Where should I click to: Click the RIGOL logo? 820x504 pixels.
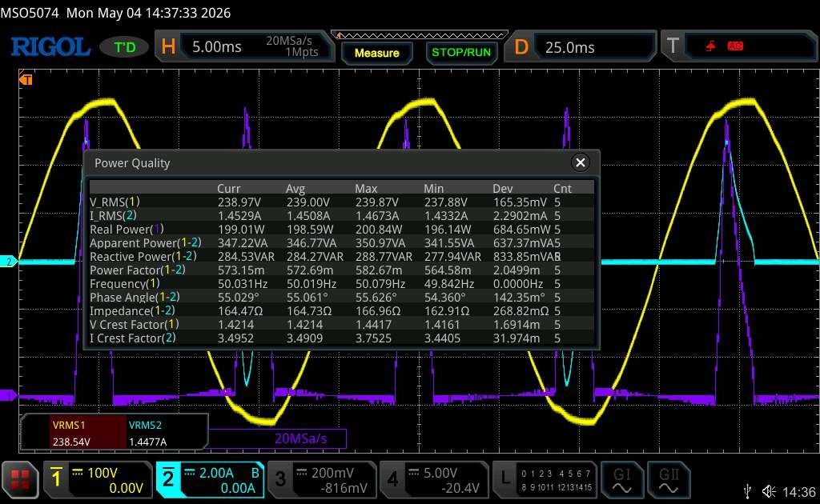(50, 47)
